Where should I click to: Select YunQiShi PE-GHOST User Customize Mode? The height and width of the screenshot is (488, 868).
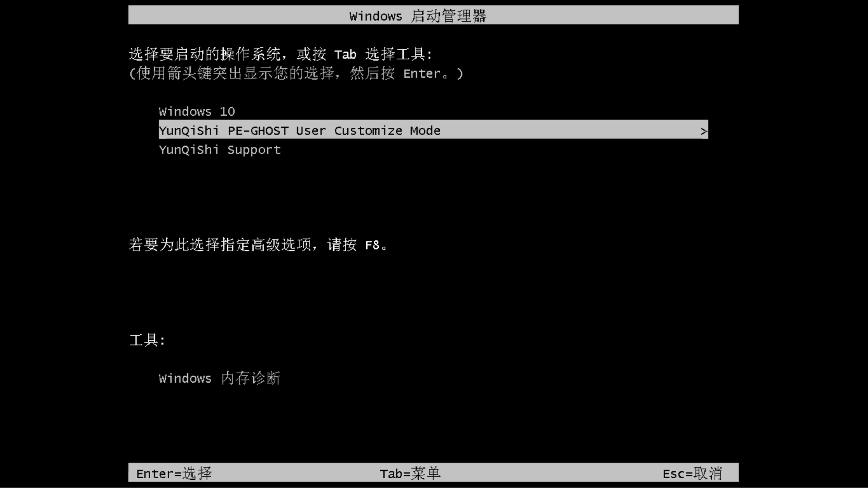pyautogui.click(x=433, y=131)
